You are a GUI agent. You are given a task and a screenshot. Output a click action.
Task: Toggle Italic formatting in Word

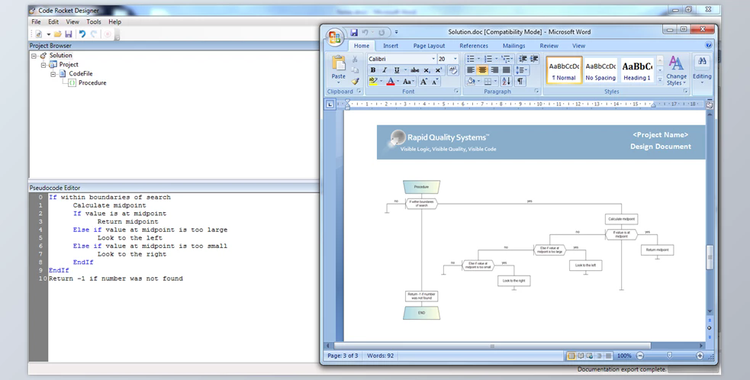(x=384, y=70)
